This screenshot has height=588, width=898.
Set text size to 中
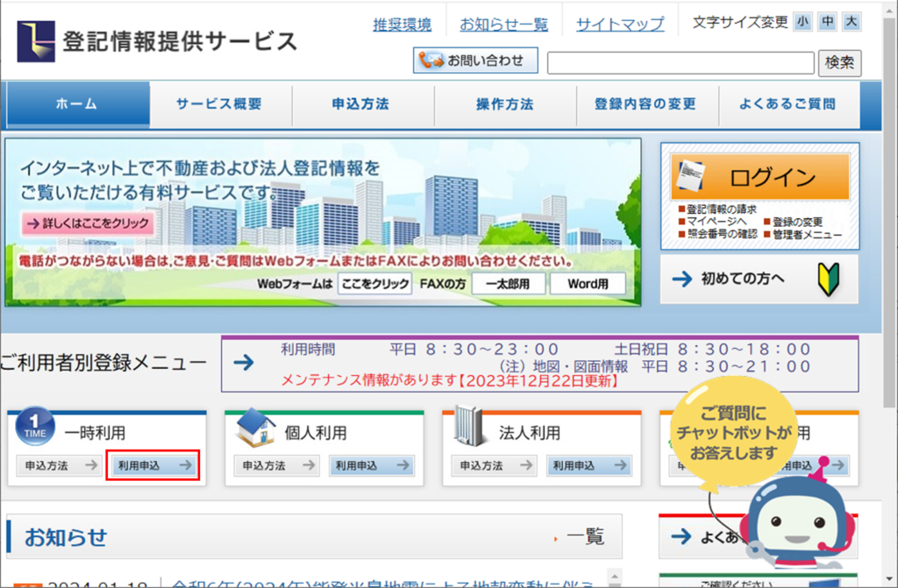(827, 23)
